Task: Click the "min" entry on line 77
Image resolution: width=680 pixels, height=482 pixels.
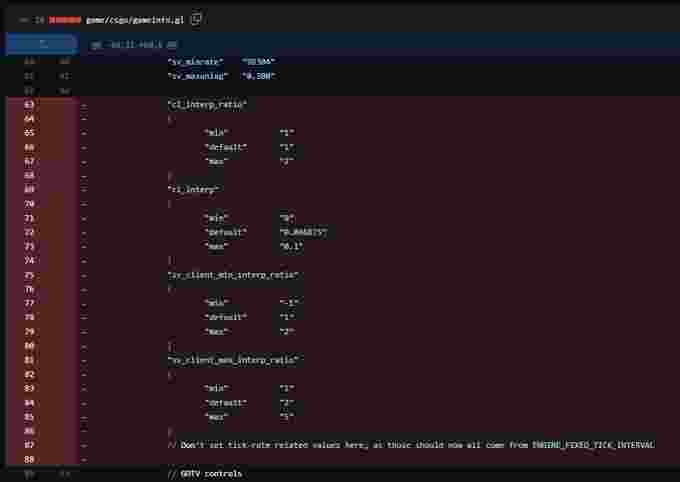Action: [x=216, y=302]
